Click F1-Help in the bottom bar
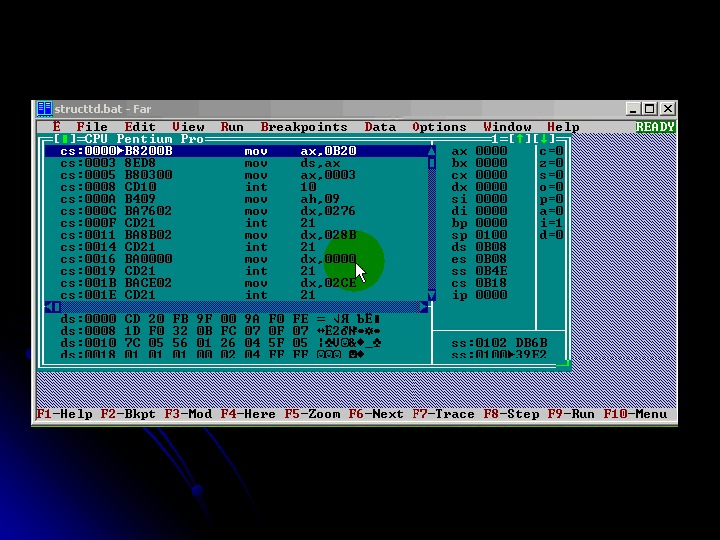Screen dimensions: 720x540 (x=64, y=414)
